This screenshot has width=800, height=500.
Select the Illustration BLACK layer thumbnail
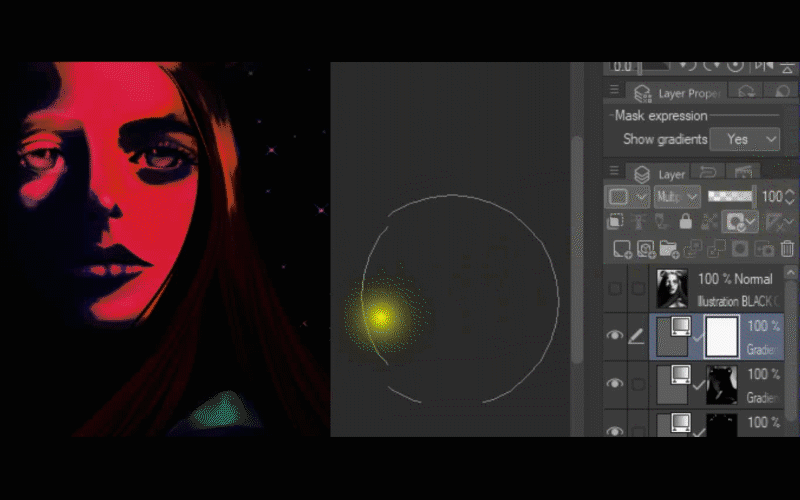[672, 289]
